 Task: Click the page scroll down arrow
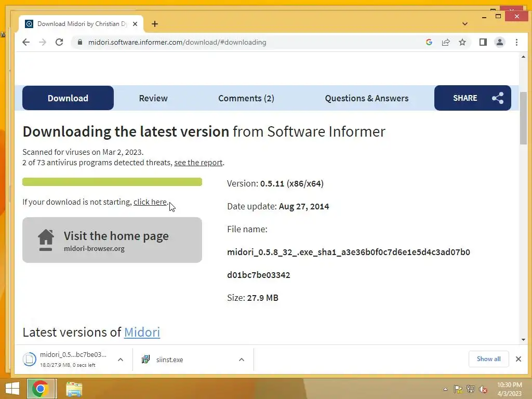pos(523,340)
